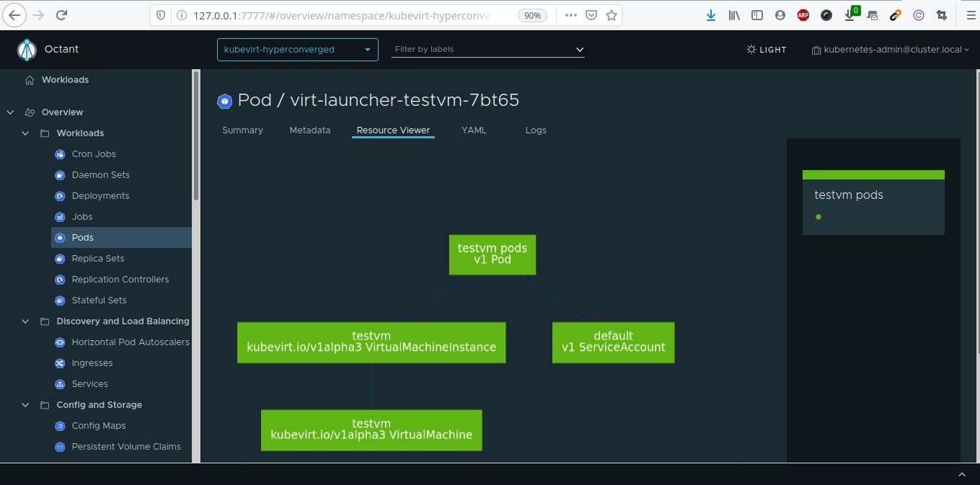Click the Adblock Plus extension icon

[x=803, y=15]
